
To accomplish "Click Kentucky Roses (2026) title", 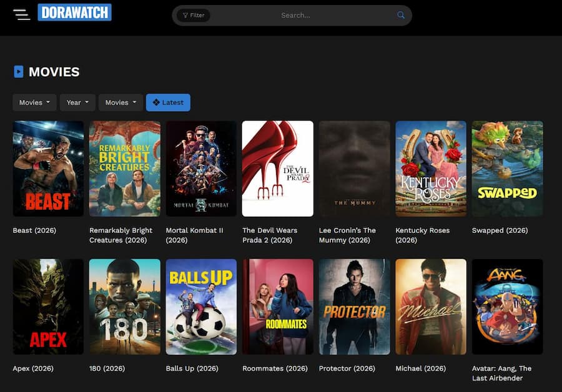I will point(423,235).
